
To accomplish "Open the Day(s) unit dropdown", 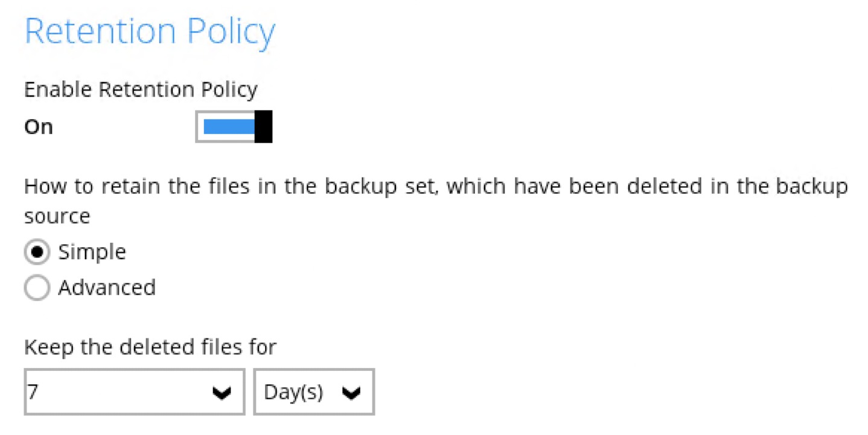I will 313,392.
